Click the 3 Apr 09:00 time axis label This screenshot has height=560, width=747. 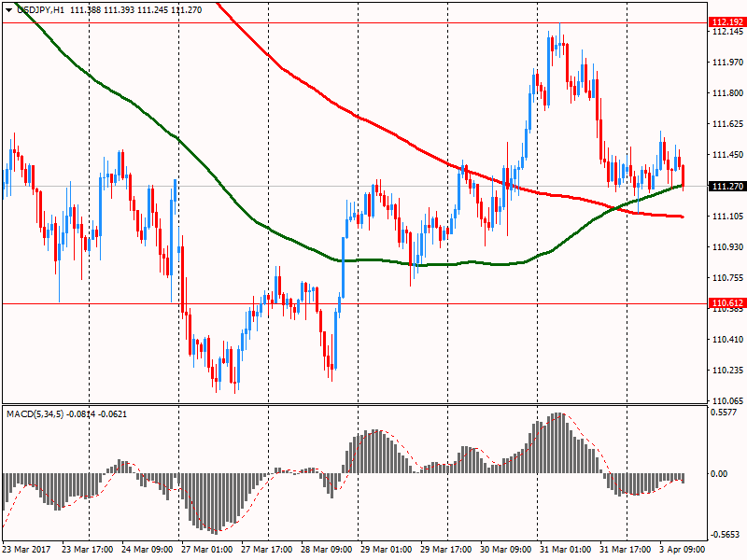click(683, 550)
